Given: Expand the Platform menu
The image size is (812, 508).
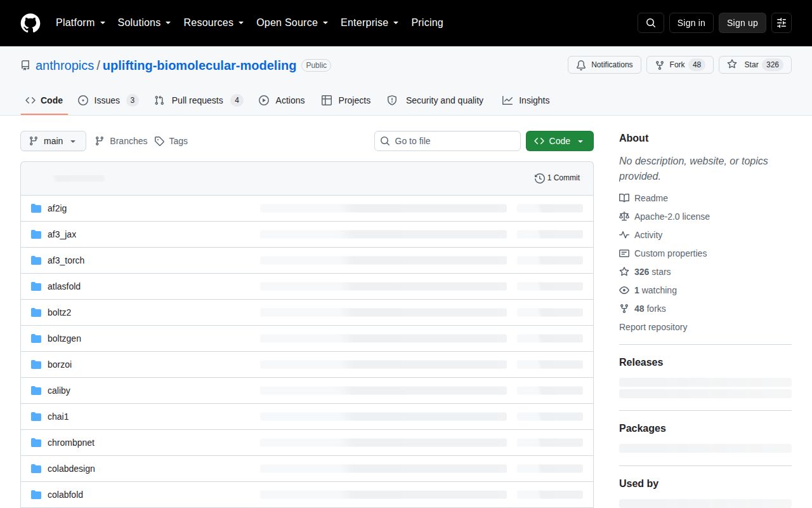Looking at the screenshot, I should (80, 23).
